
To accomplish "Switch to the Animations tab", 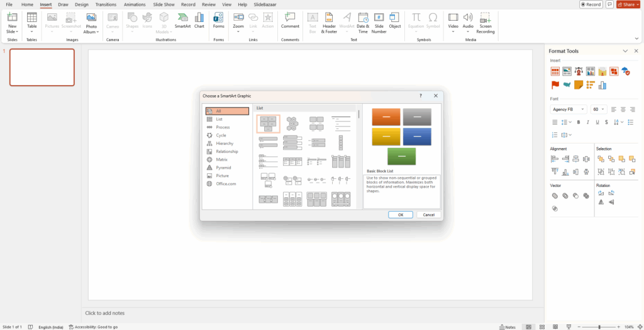I will click(135, 4).
